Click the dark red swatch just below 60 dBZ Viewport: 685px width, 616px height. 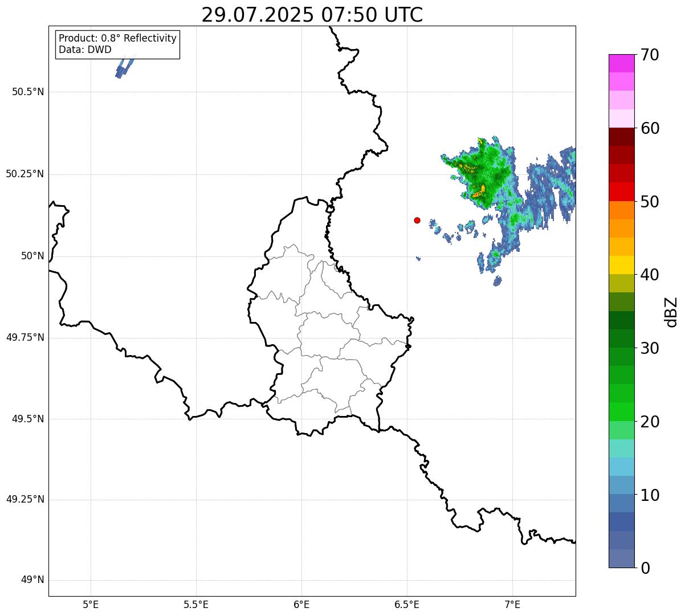(x=621, y=137)
